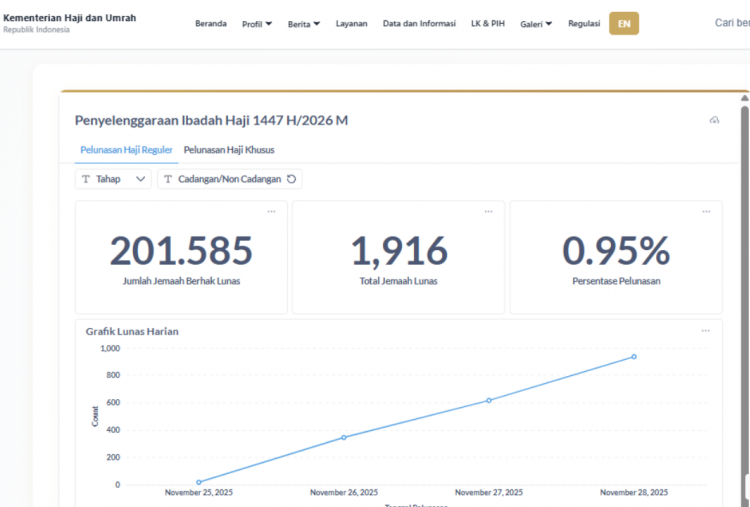
Task: Click the Kementerian Haji dan Umrah site title
Action: click(x=70, y=18)
